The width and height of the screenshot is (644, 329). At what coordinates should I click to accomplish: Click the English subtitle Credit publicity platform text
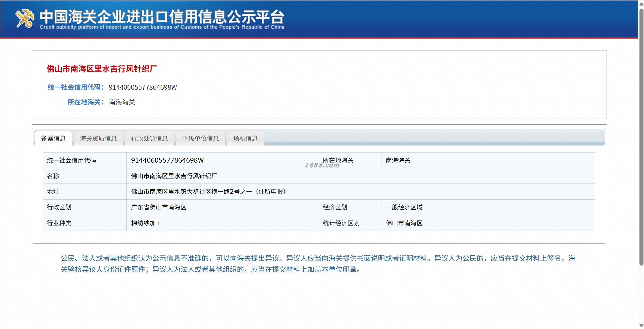point(162,27)
